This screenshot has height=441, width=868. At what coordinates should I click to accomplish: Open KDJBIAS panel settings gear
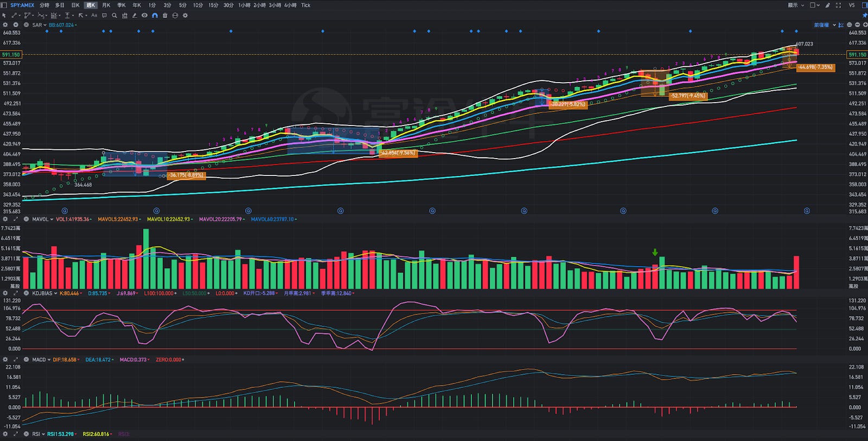(5, 293)
